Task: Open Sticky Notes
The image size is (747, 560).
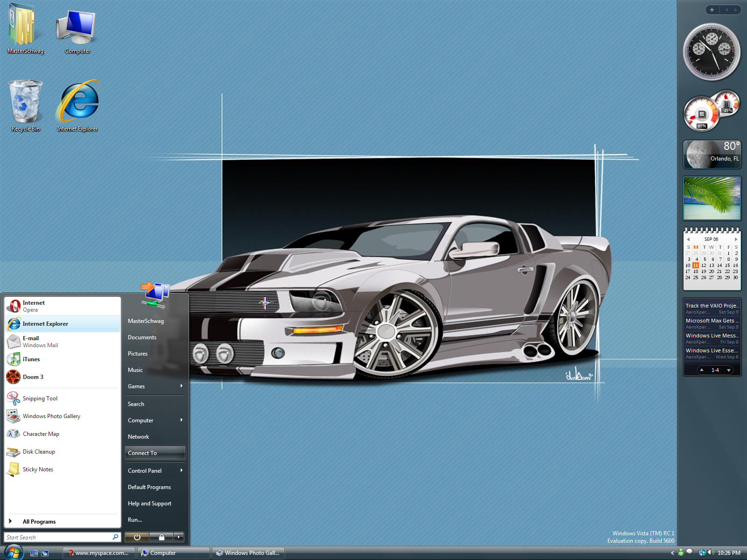Action: pos(63,469)
